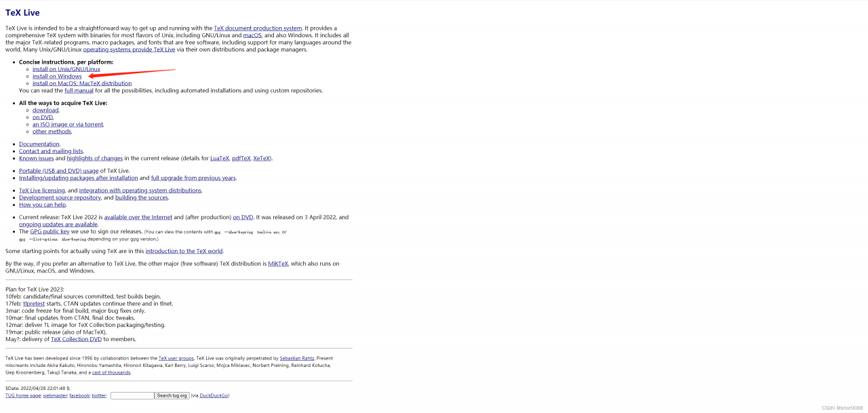Viewport: 868px width, 413px height.
Task: Open the TeX Live licensing link
Action: coord(42,191)
